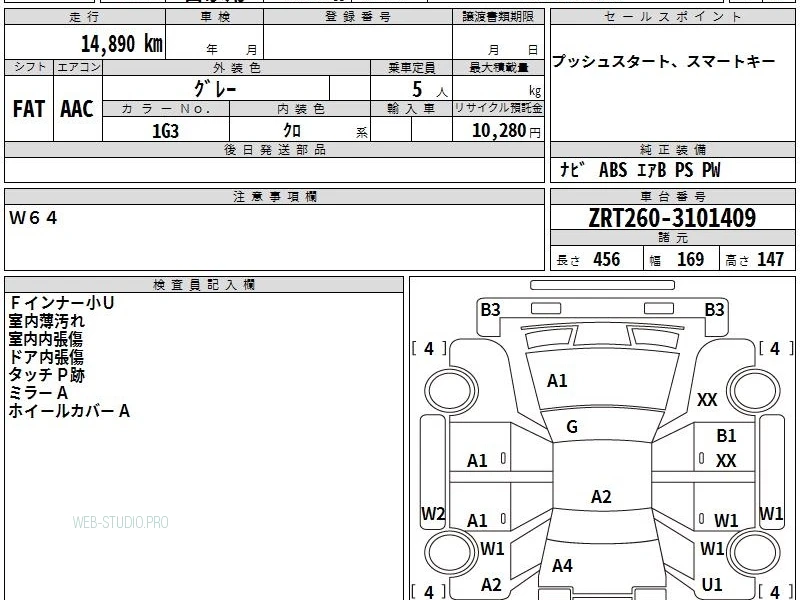Select the FAT shift value

point(29,109)
